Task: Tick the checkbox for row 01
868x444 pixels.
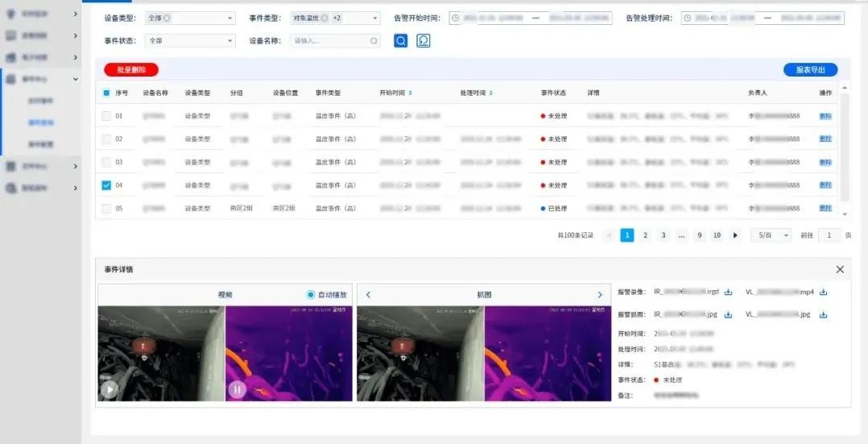Action: point(106,116)
